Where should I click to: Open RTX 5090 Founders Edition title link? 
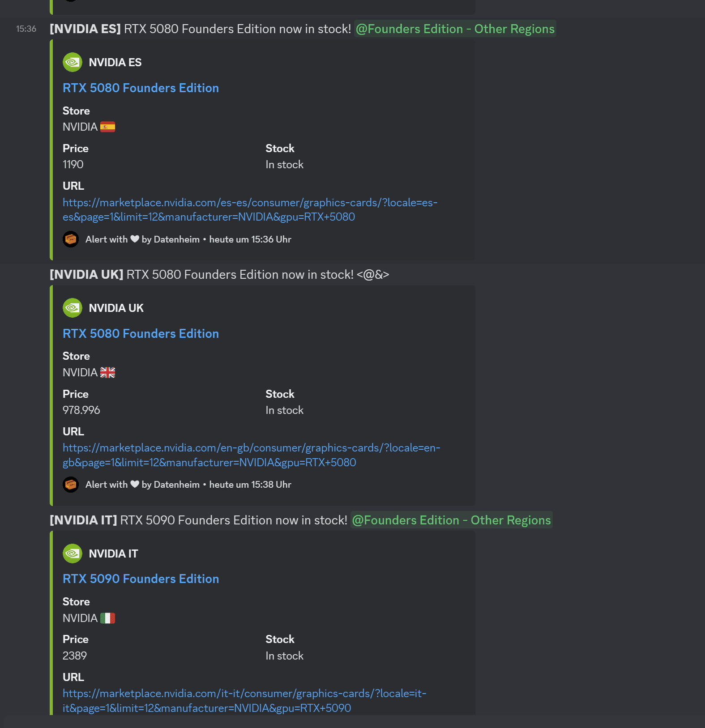click(141, 579)
